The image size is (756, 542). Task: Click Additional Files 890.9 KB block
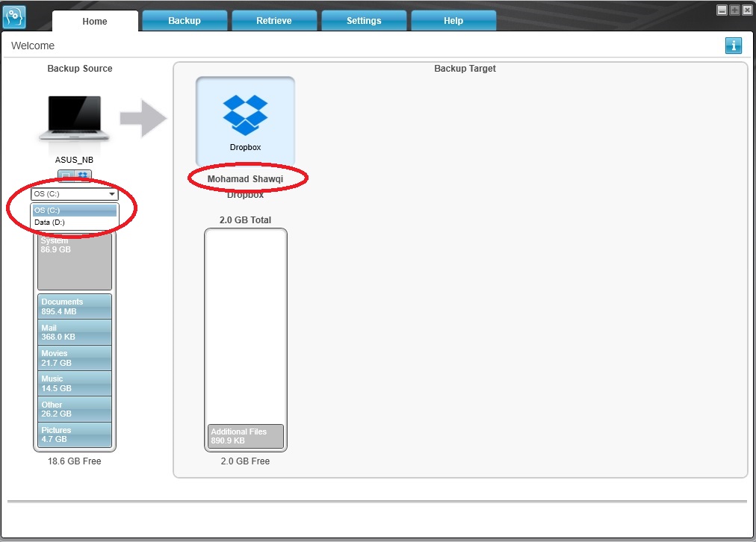[246, 436]
